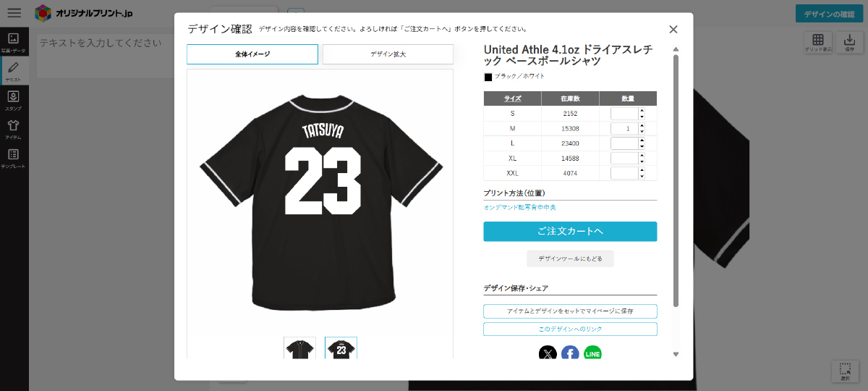The width and height of the screenshot is (868, 391).
Task: Switch to the デザイン拡大 tab
Action: click(x=388, y=54)
